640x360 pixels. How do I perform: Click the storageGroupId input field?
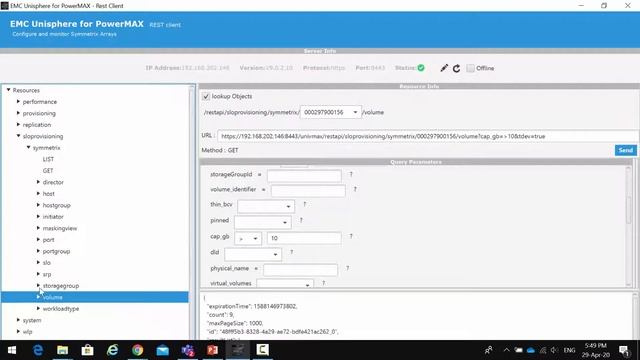coord(304,176)
